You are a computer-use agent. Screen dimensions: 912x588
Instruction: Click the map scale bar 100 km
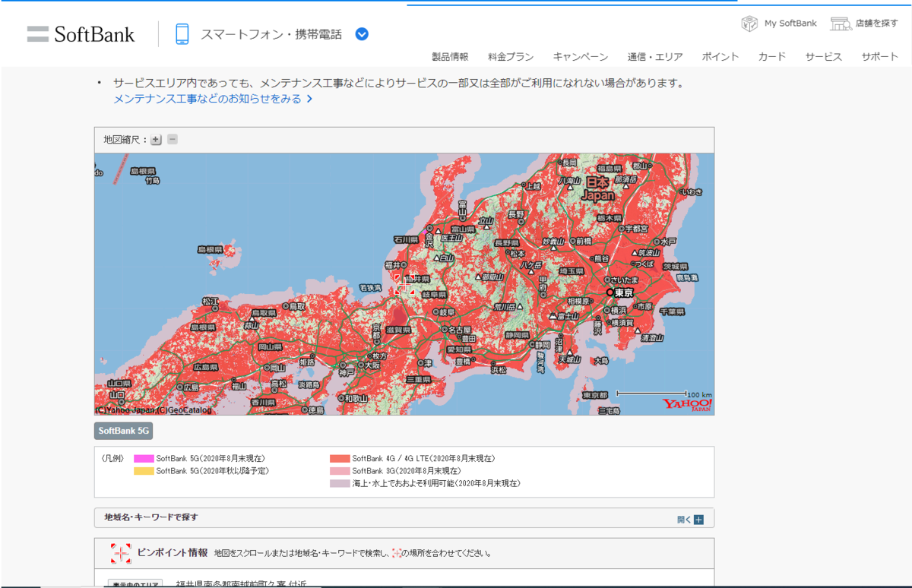651,394
